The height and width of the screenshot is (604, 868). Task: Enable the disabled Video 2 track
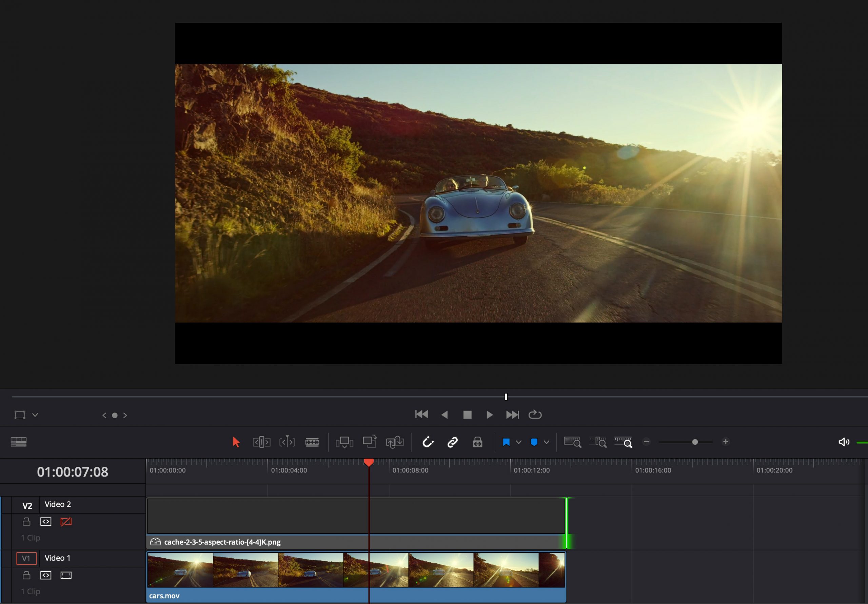click(66, 522)
